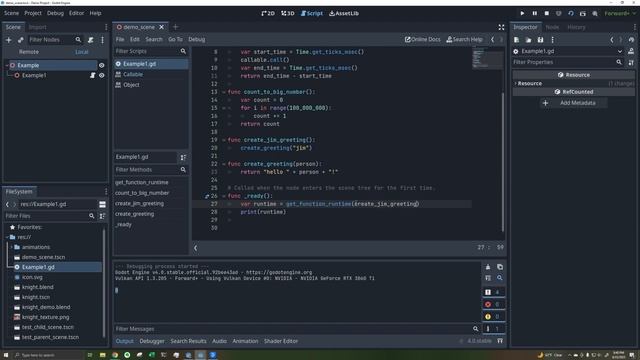Viewport: 640px width, 360px height.
Task: Add a new node with the plus icon
Action: pyautogui.click(x=9, y=40)
